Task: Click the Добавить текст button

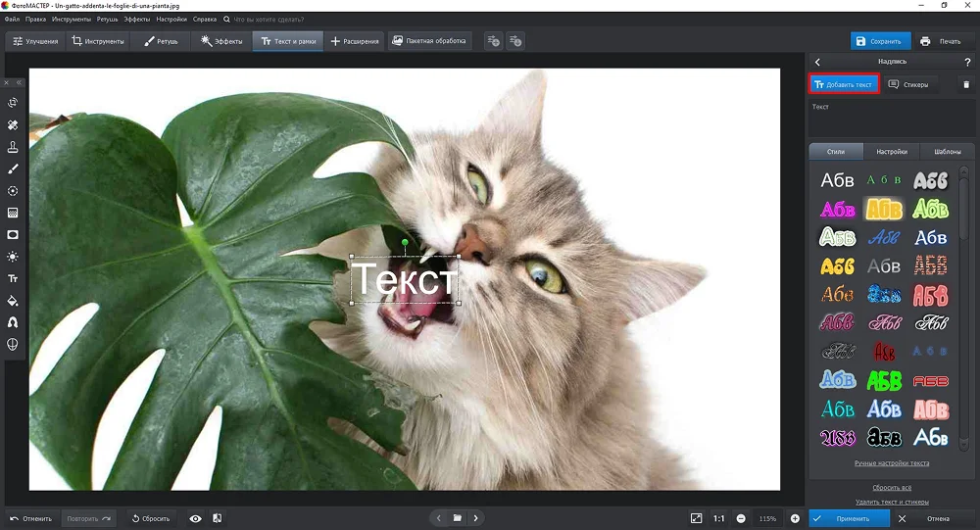Action: pos(843,85)
